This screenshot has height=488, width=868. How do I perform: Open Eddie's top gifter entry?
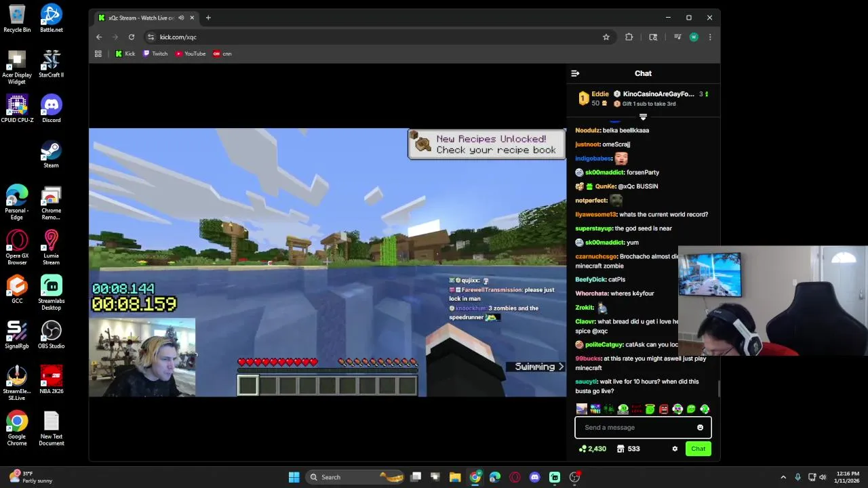point(593,98)
